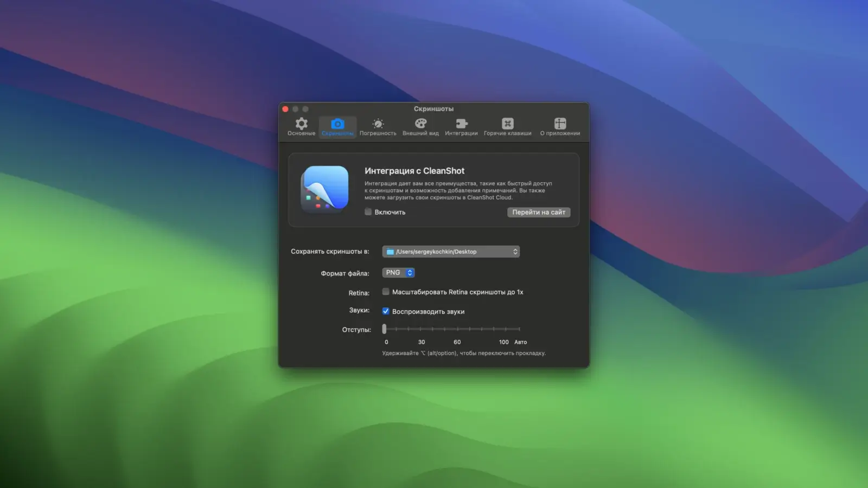
Task: Open the PNG file format dropdown
Action: pyautogui.click(x=398, y=273)
